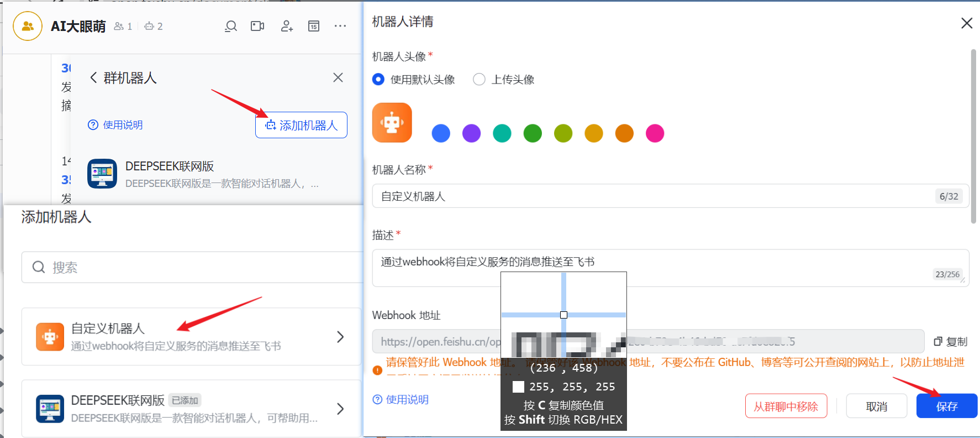Select the 自定义机器人 orange icon
This screenshot has width=980, height=438.
[50, 337]
